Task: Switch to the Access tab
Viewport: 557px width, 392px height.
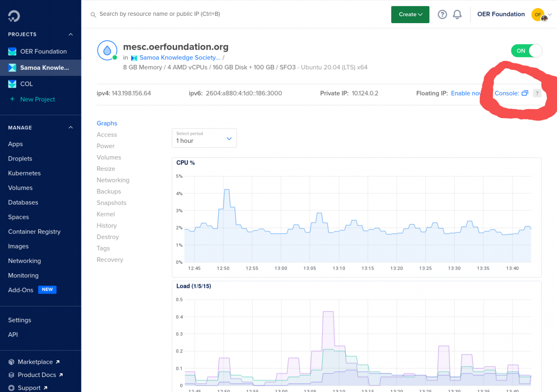Action: pyautogui.click(x=107, y=134)
